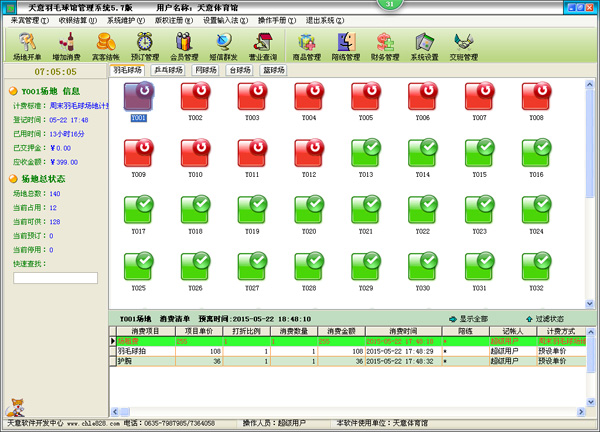The height and width of the screenshot is (432, 600).
Task: Click the 过滤状态 button
Action: click(544, 318)
